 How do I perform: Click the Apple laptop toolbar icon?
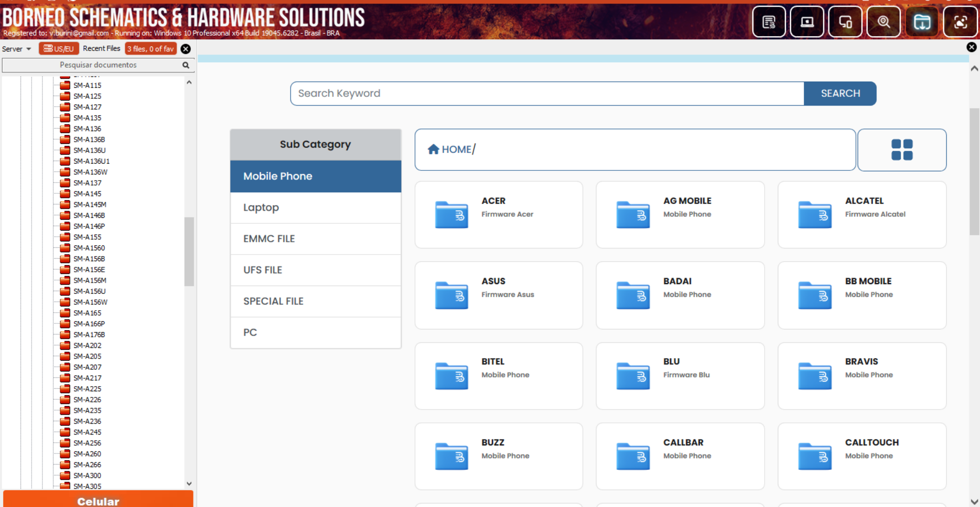coord(807,22)
